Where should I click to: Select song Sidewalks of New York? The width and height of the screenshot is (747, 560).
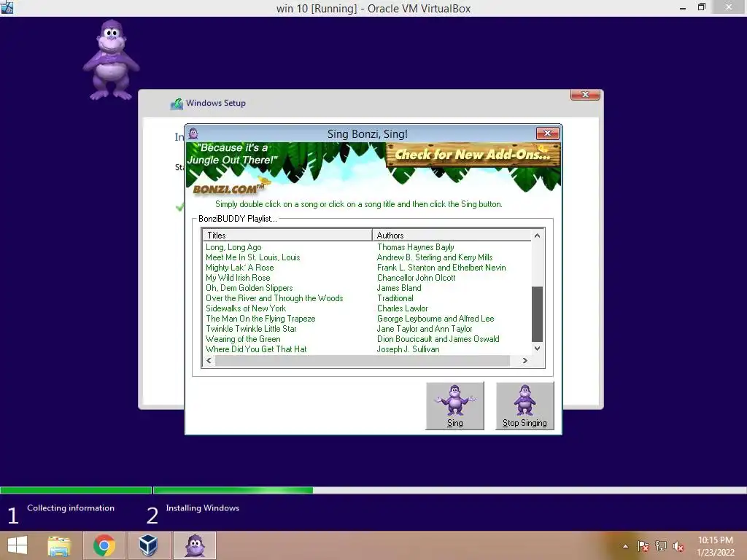click(246, 308)
